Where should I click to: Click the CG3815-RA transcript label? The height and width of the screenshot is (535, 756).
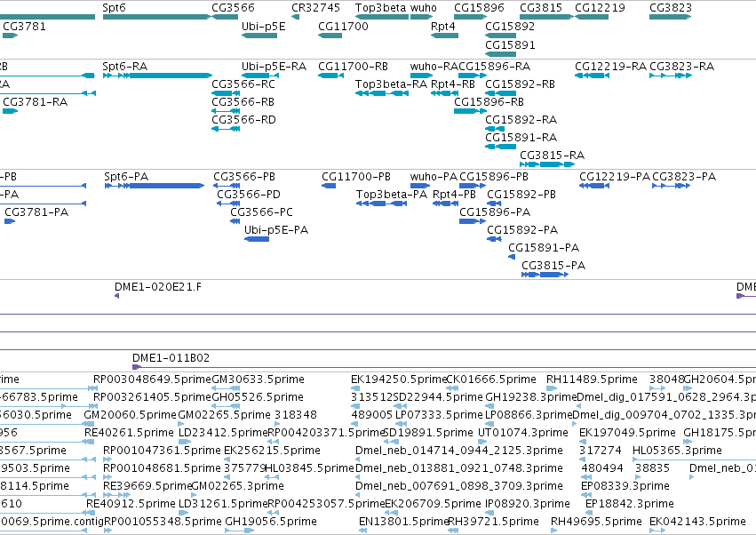(x=552, y=155)
